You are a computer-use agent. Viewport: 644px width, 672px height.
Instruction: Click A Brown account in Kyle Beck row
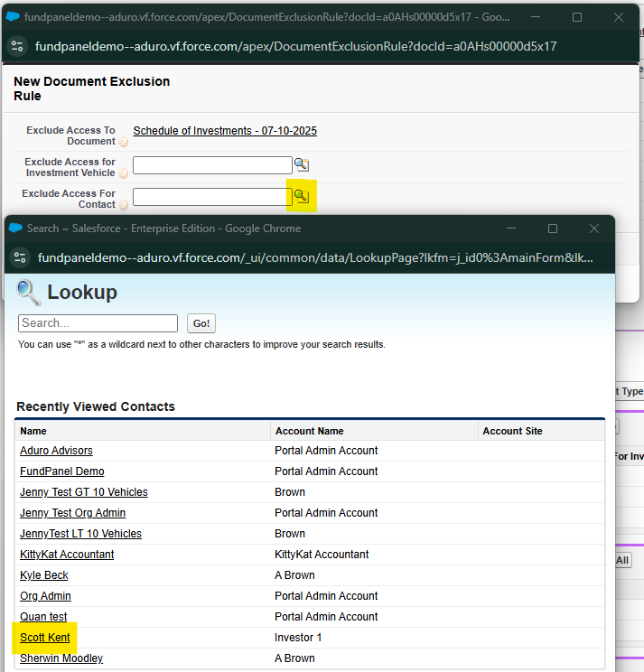(294, 575)
